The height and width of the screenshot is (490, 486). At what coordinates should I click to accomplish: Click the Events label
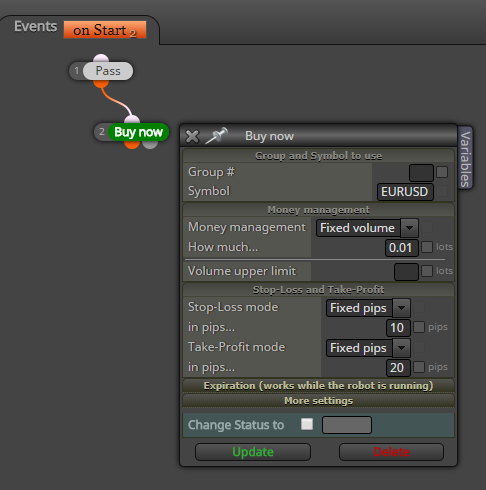point(35,26)
